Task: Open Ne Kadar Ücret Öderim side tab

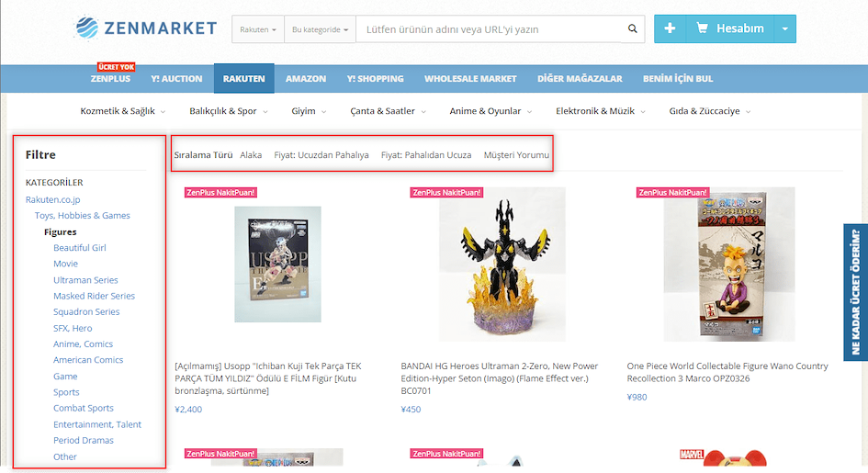Action: 856,292
